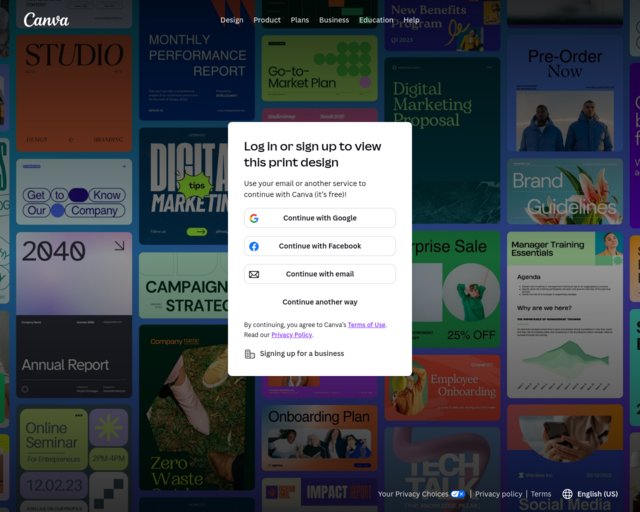The image size is (640, 512).
Task: Open the Product menu
Action: [267, 20]
